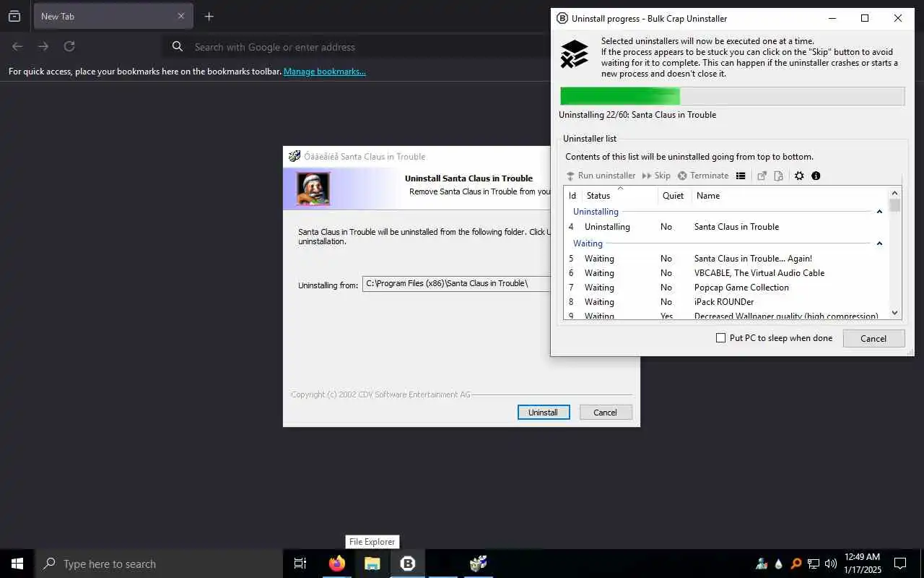The height and width of the screenshot is (578, 924).
Task: Click Cancel in Santa Claus wizard
Action: pyautogui.click(x=605, y=412)
